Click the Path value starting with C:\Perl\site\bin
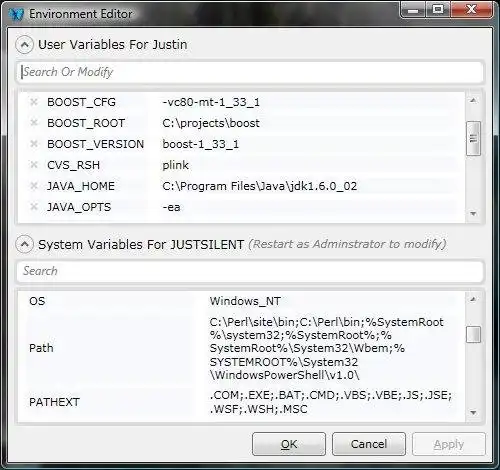 tap(327, 348)
